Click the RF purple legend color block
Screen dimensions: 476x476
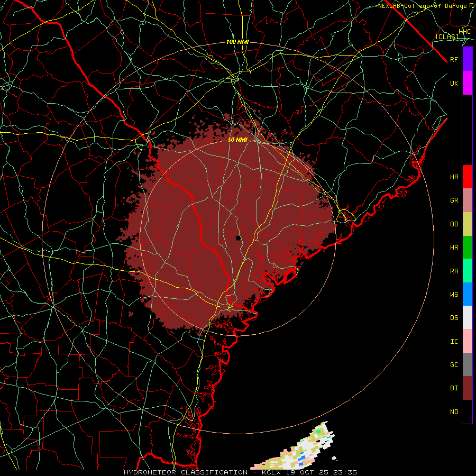tap(467, 59)
